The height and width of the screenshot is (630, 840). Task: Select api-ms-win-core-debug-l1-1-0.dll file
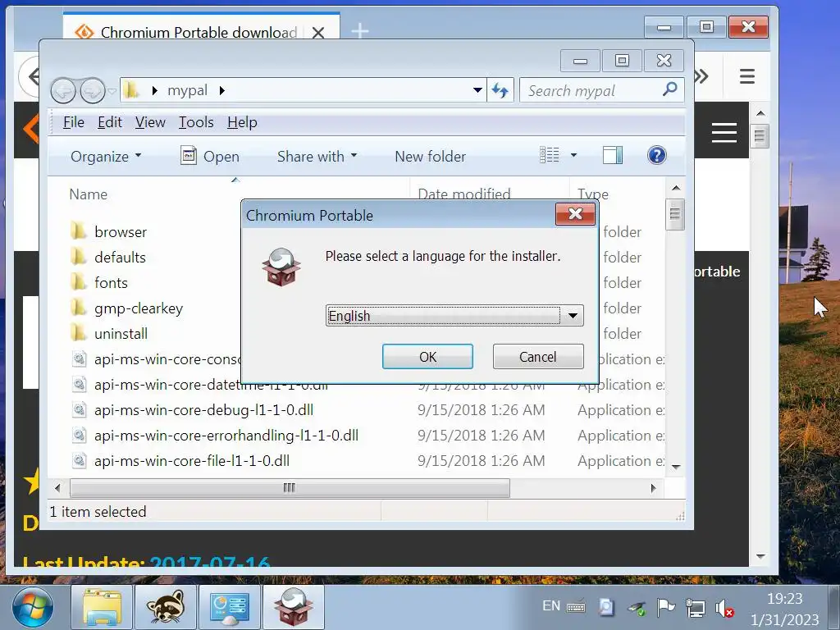point(203,410)
